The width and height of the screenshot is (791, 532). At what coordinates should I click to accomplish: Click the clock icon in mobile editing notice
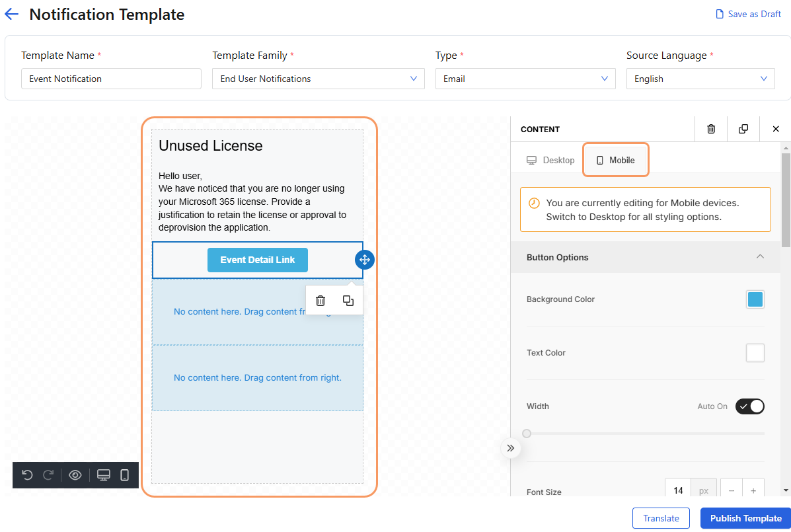(534, 203)
